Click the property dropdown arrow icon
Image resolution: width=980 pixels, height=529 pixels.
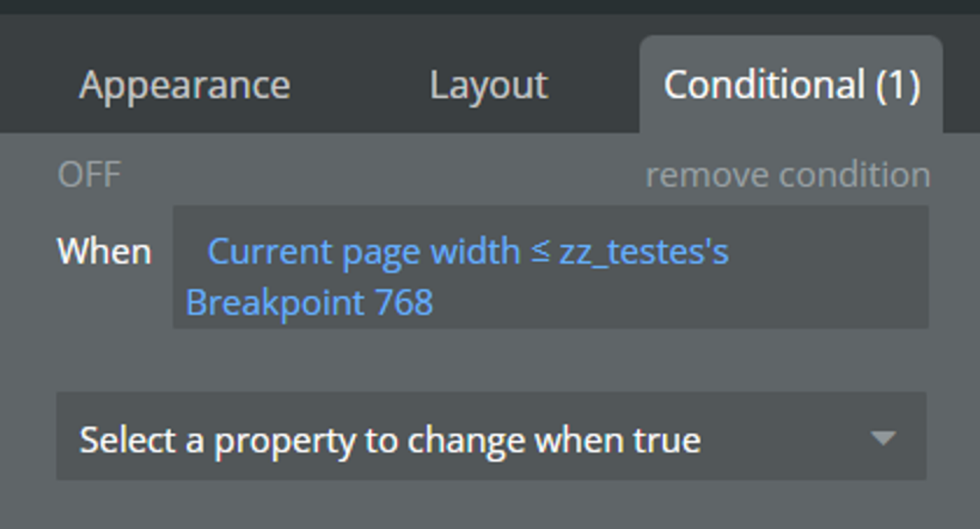[883, 438]
